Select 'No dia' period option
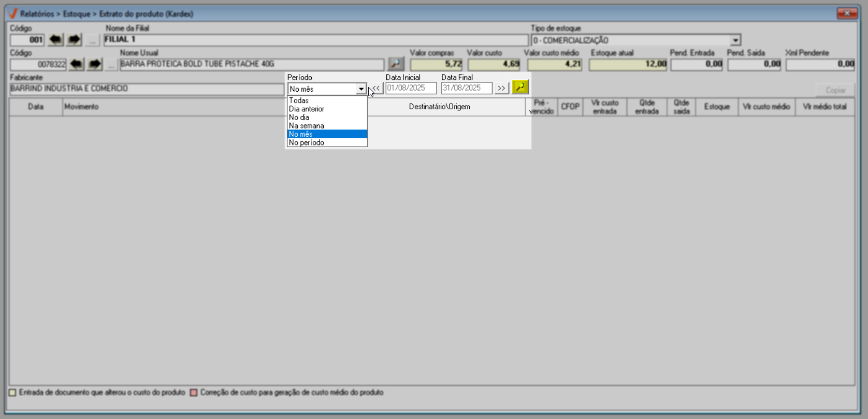Image resolution: width=868 pixels, height=419 pixels. (x=299, y=118)
